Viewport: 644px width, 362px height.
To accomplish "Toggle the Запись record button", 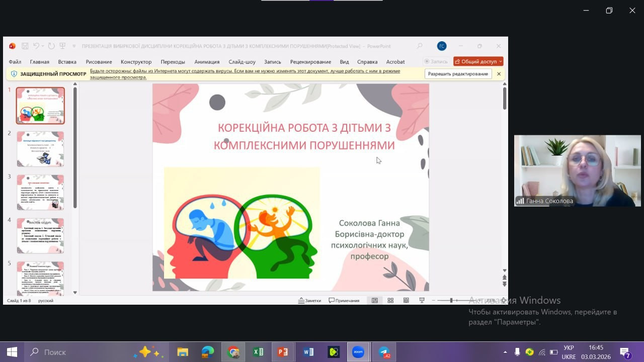I will point(436,61).
